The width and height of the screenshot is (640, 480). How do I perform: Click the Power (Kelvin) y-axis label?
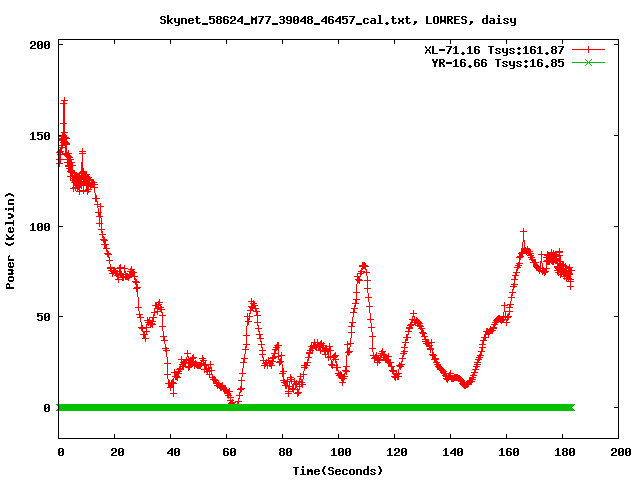tap(10, 241)
